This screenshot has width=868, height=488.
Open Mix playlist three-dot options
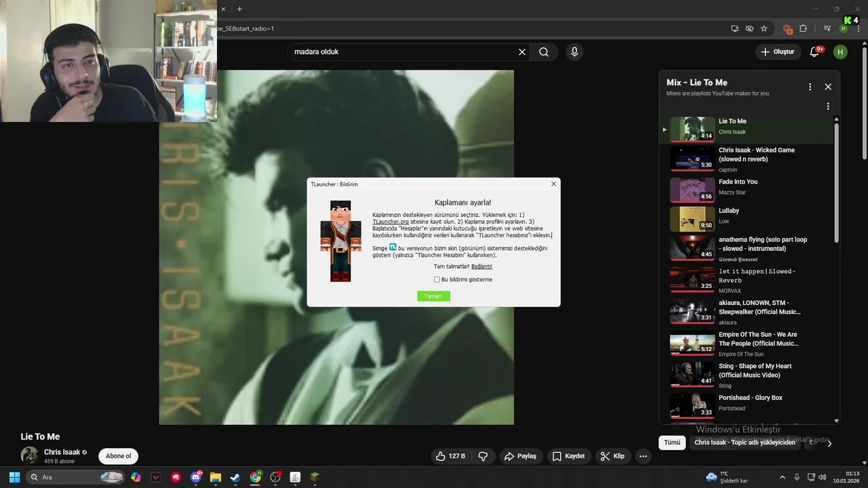pyautogui.click(x=810, y=87)
